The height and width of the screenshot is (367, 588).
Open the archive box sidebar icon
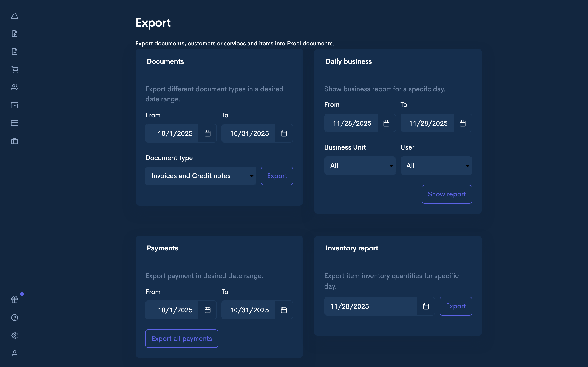tap(15, 105)
